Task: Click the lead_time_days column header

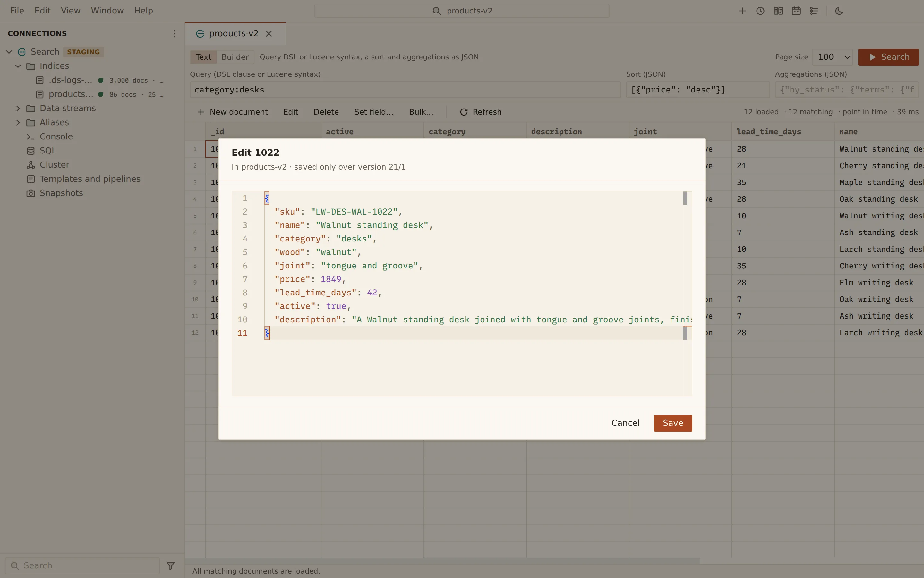Action: (783, 132)
